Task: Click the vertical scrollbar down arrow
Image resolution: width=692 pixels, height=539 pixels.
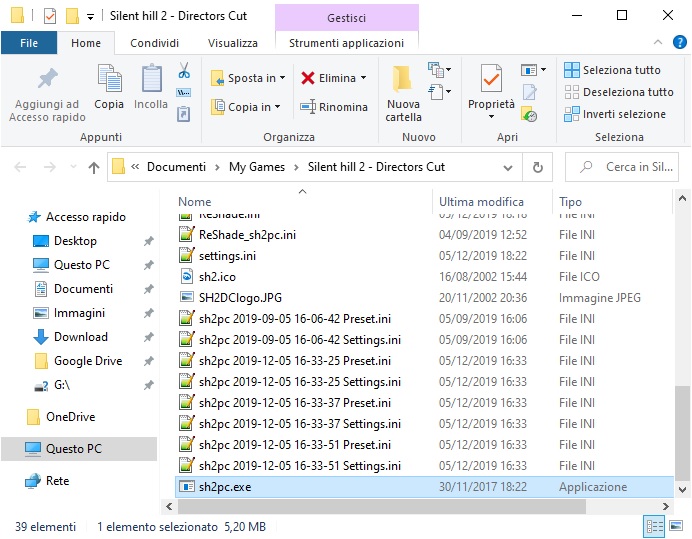Action: [682, 490]
